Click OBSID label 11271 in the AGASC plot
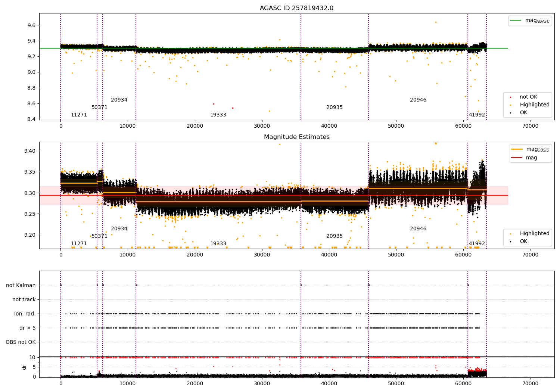The image size is (560, 392). 79,115
